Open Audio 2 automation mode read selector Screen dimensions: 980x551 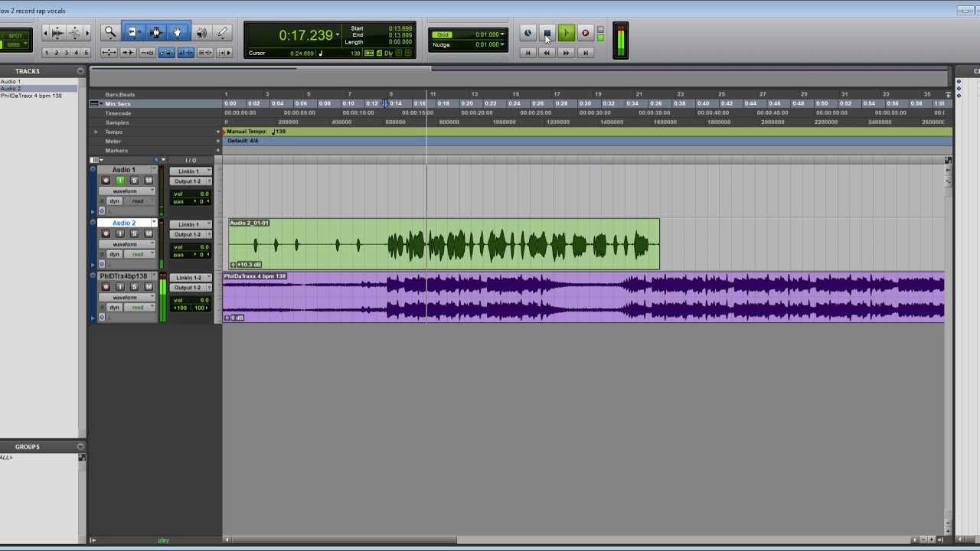click(139, 254)
